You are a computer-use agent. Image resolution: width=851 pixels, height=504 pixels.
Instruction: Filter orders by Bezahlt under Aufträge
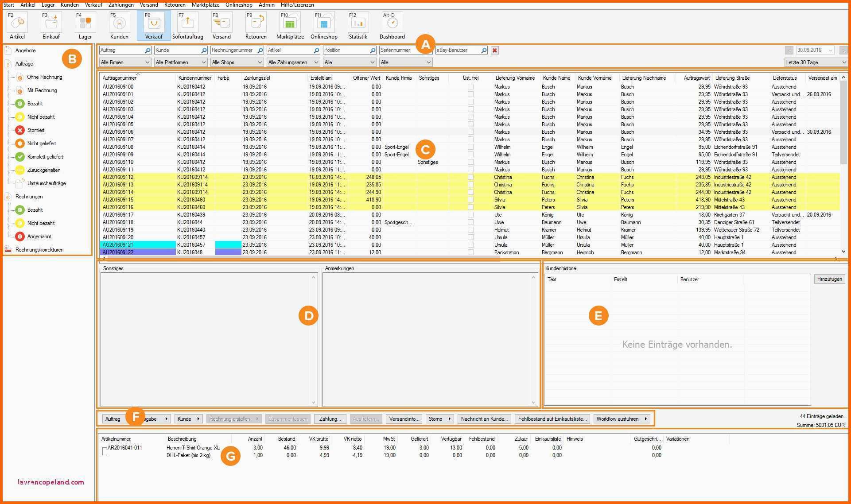(29, 104)
